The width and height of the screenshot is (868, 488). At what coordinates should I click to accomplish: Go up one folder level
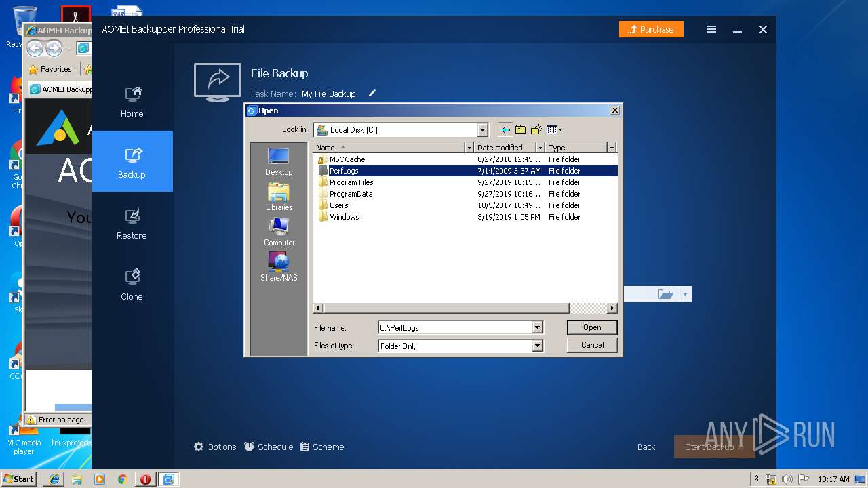(x=520, y=129)
